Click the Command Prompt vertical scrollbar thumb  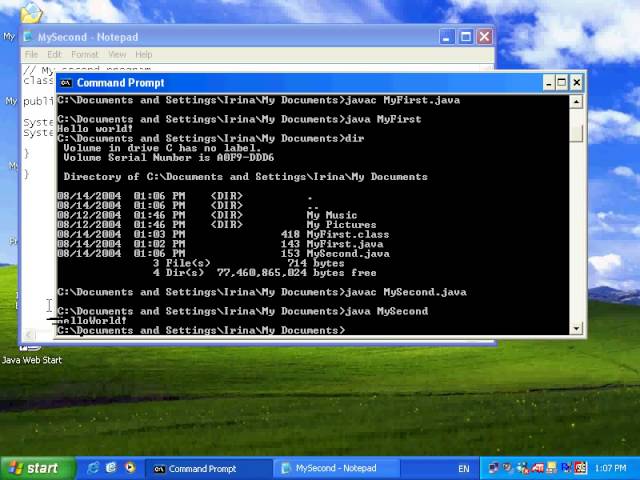[576, 133]
